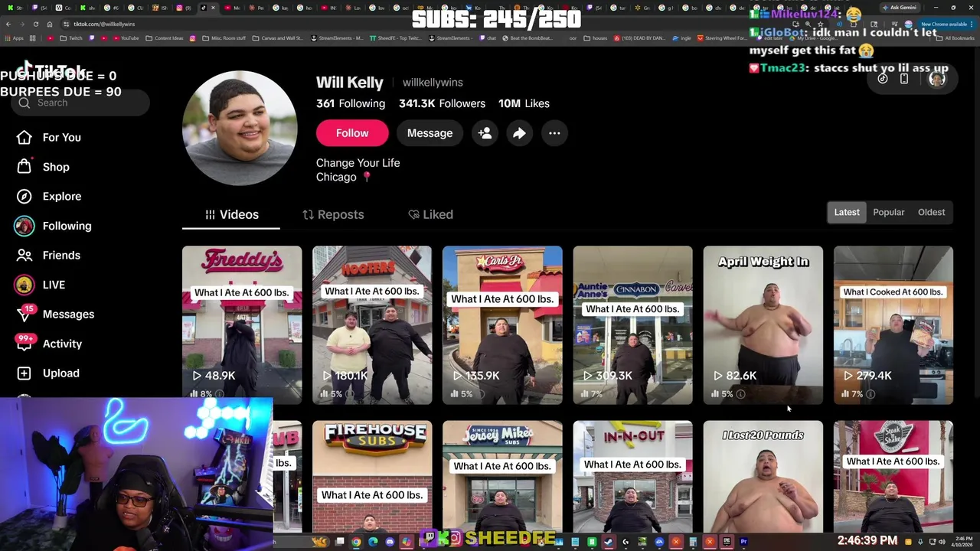Click the browser back arrow
The height and width of the screenshot is (551, 980).
[x=8, y=24]
